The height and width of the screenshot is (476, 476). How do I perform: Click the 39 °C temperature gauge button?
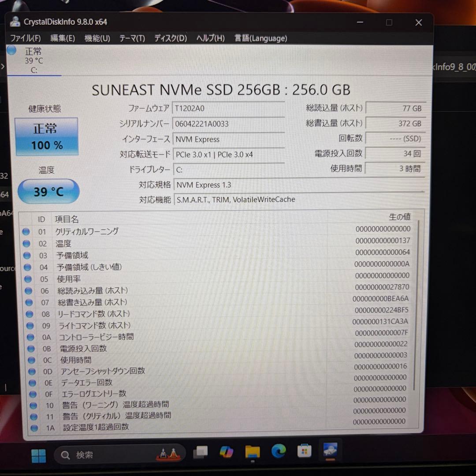(48, 191)
